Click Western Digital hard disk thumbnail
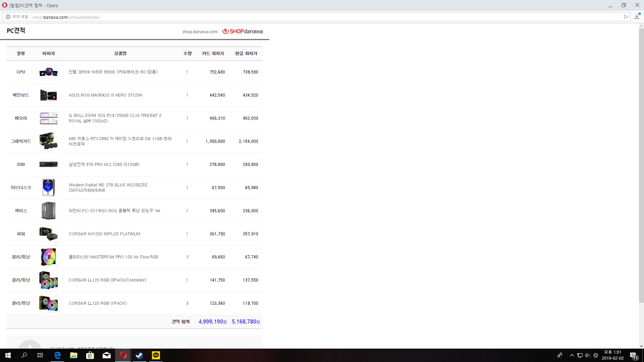Image resolution: width=644 pixels, height=362 pixels. pyautogui.click(x=48, y=187)
